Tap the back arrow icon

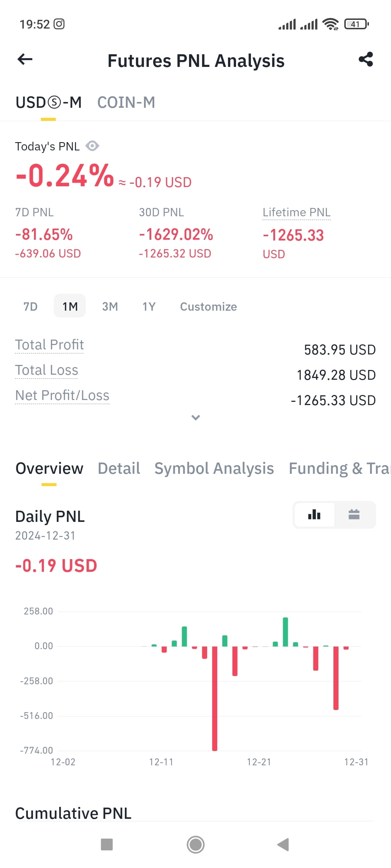coord(25,59)
